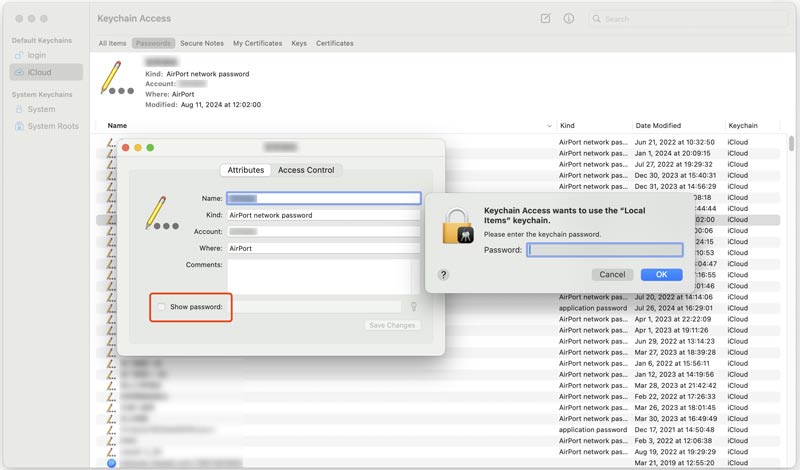Toggle sort direction chevron in Name header
Image resolution: width=800 pixels, height=470 pixels.
[x=549, y=126]
